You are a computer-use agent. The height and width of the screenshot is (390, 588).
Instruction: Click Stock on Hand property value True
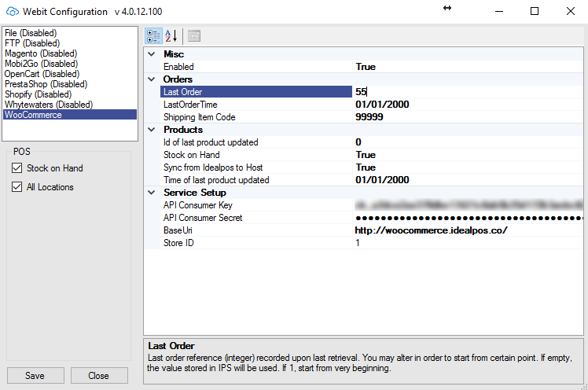point(468,155)
